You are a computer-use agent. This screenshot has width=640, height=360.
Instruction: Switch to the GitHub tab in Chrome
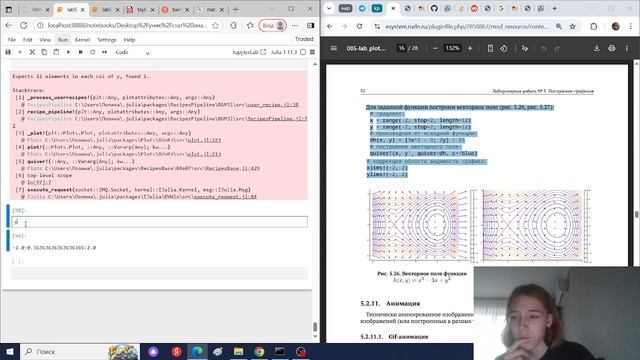(434, 8)
